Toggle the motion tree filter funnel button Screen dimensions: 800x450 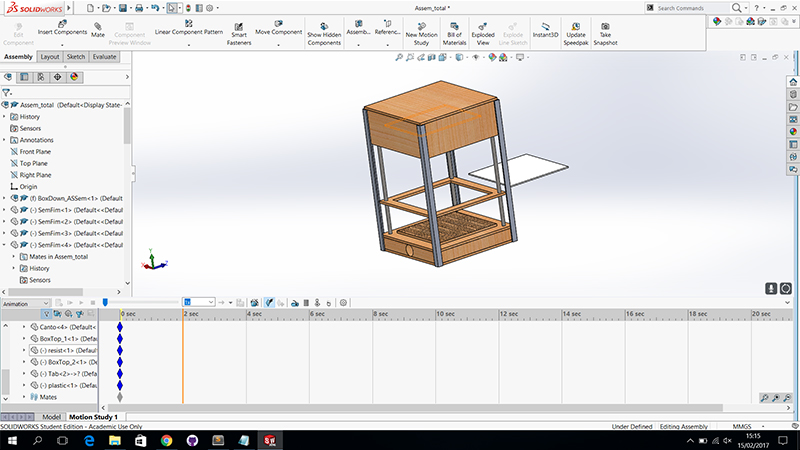46,314
